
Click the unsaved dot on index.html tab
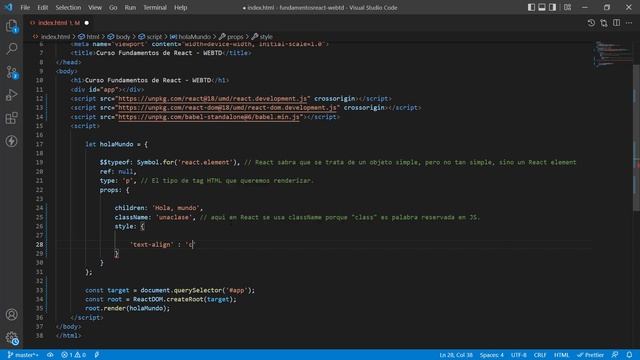(87, 23)
